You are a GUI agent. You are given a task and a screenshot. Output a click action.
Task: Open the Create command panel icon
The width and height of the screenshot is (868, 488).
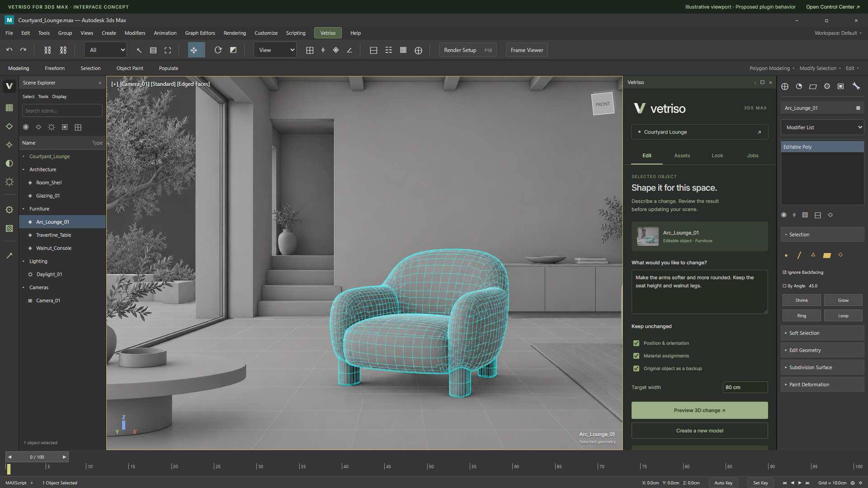tap(785, 86)
